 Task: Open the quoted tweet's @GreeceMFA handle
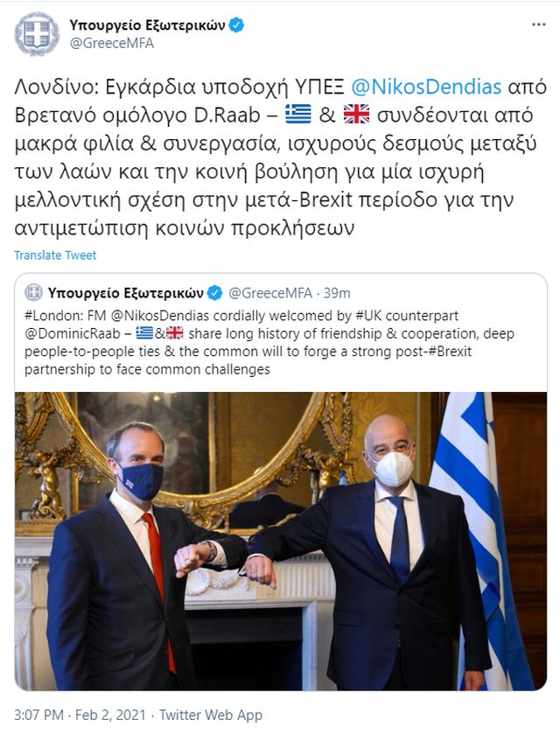[270, 293]
